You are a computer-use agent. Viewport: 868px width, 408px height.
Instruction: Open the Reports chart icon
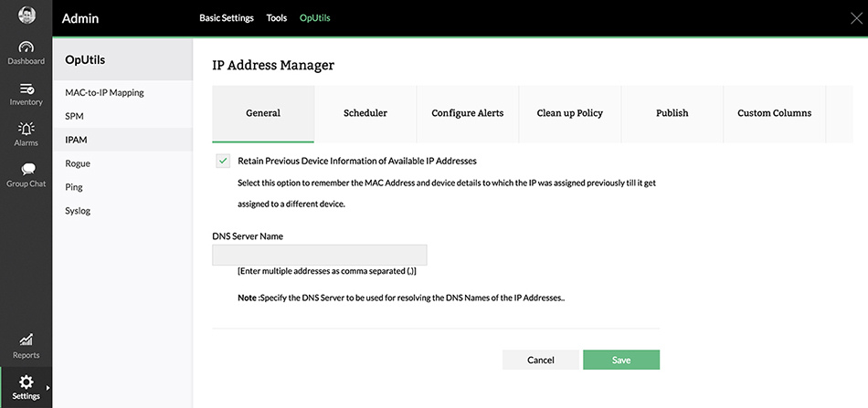(26, 340)
